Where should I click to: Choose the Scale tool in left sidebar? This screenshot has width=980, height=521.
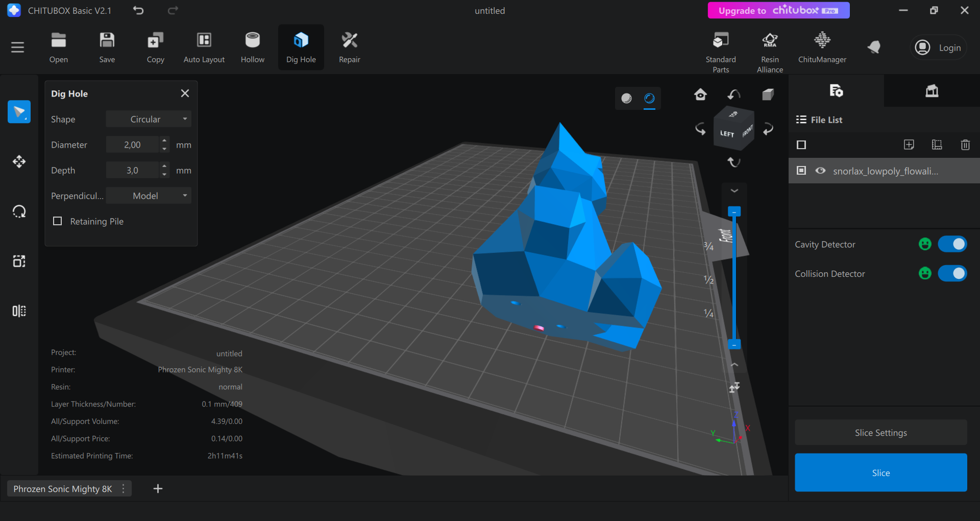(x=19, y=261)
